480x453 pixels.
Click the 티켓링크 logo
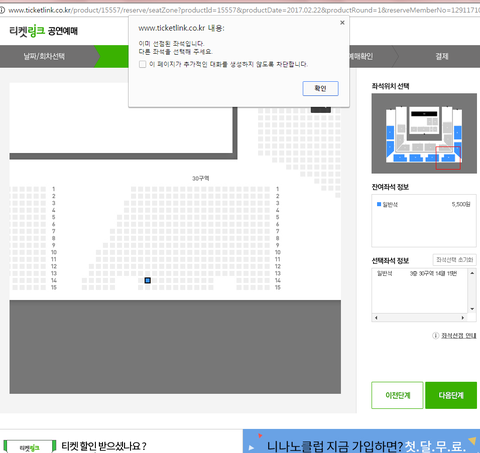43,31
